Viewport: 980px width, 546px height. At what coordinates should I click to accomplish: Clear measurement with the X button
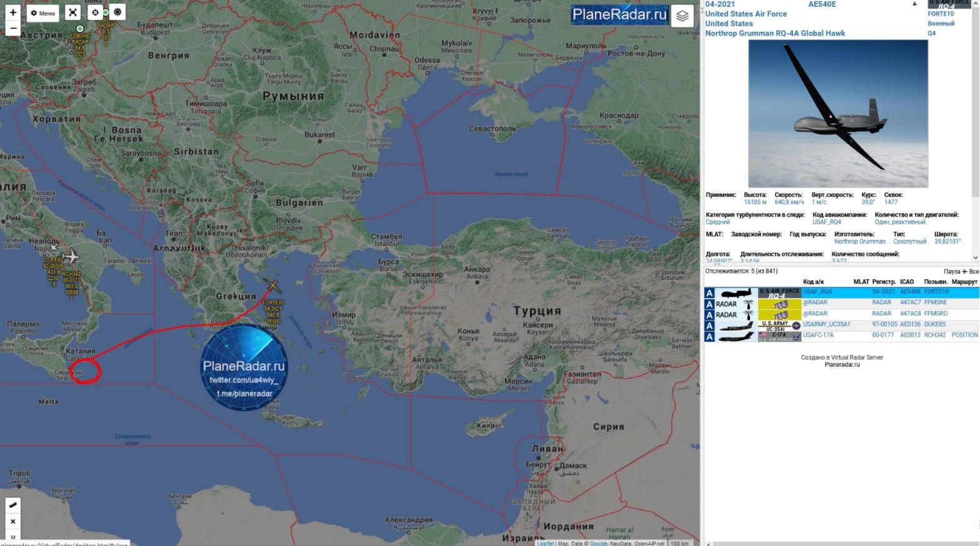(x=13, y=521)
